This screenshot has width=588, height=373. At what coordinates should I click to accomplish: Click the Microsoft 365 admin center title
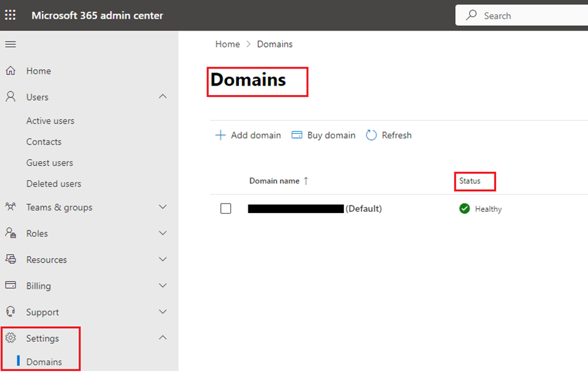click(x=98, y=16)
